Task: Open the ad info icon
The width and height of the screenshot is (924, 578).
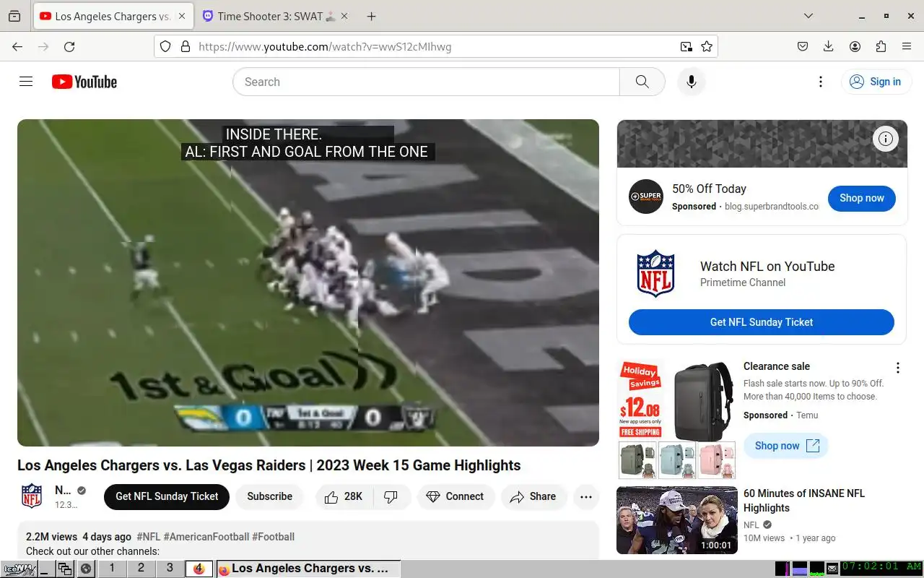Action: coord(886,139)
